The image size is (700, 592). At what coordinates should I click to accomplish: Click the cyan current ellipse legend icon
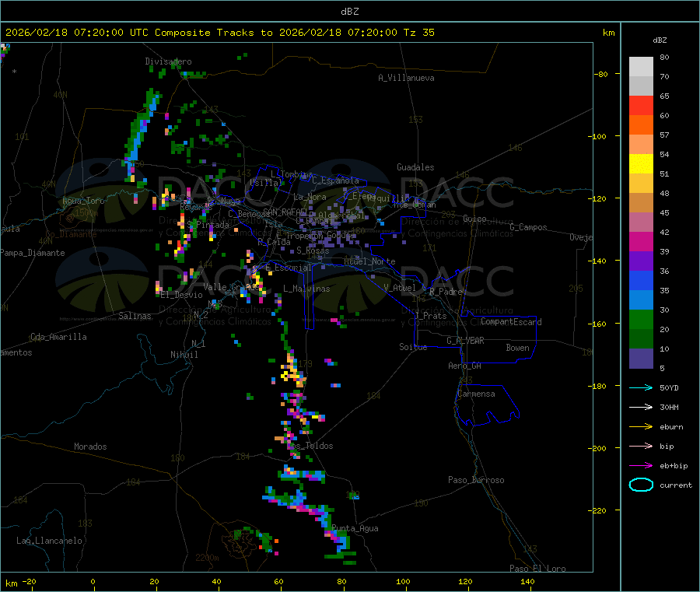(x=641, y=485)
